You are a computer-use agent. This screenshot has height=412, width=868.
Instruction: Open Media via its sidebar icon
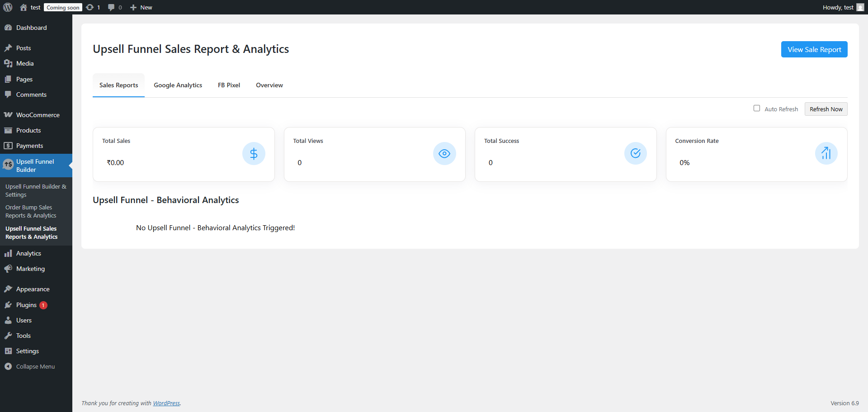point(9,63)
